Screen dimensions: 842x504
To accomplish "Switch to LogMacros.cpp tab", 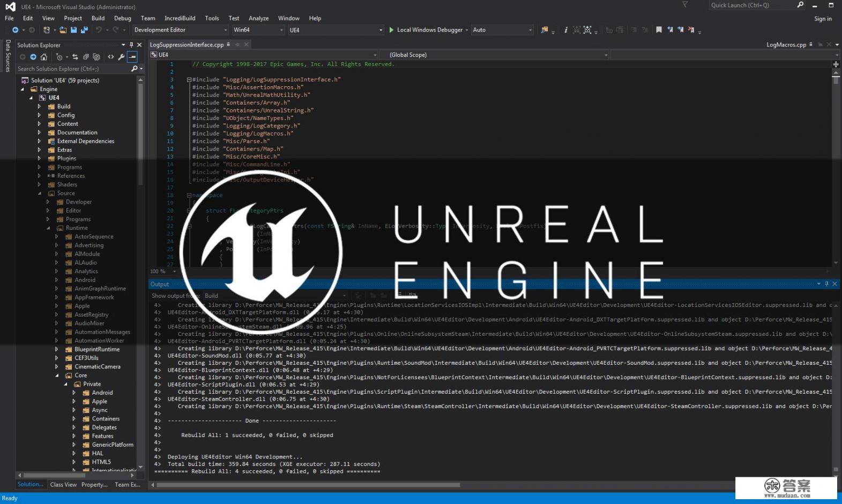I will click(x=786, y=45).
